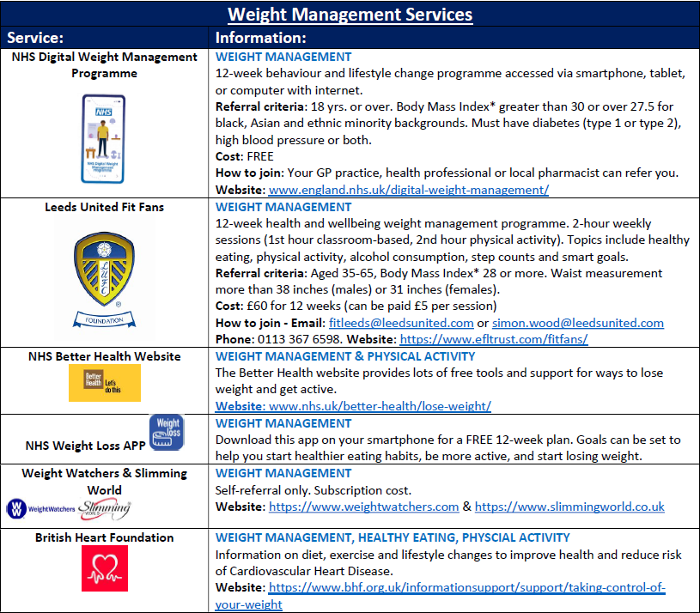Click the yellow Better Health logo
Screen dimensions: 700x613
[x=105, y=383]
